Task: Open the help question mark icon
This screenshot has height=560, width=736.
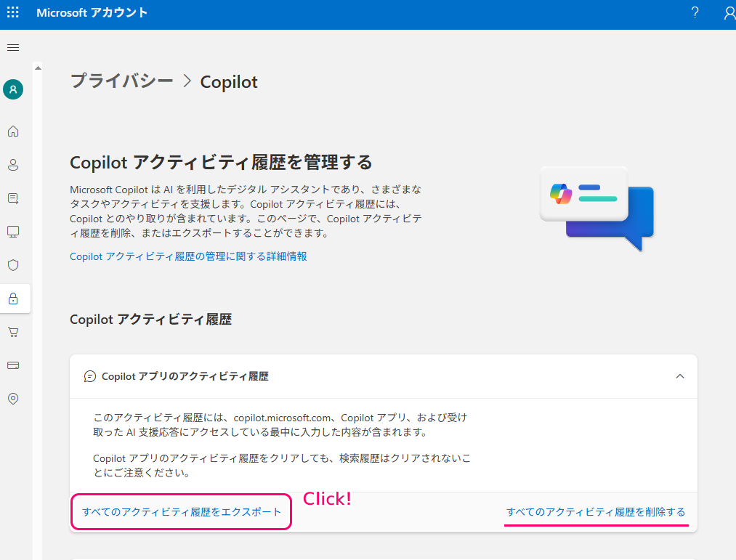Action: coord(695,12)
